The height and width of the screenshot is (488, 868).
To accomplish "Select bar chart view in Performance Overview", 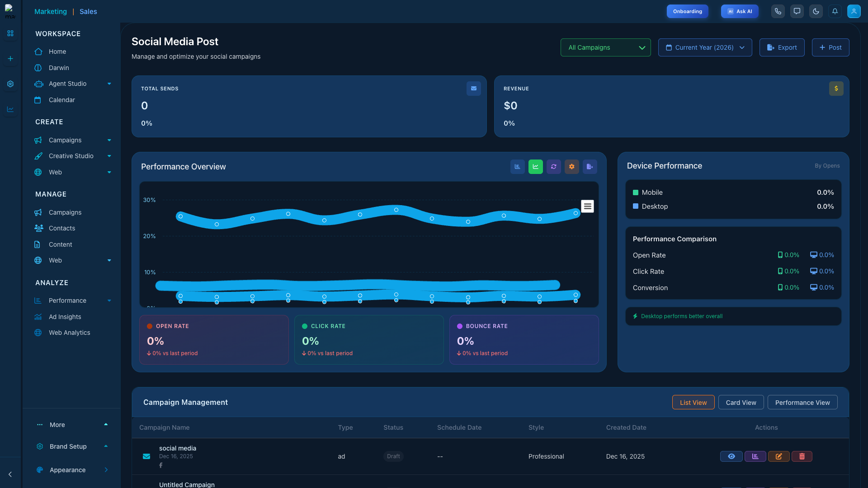I will (x=518, y=167).
